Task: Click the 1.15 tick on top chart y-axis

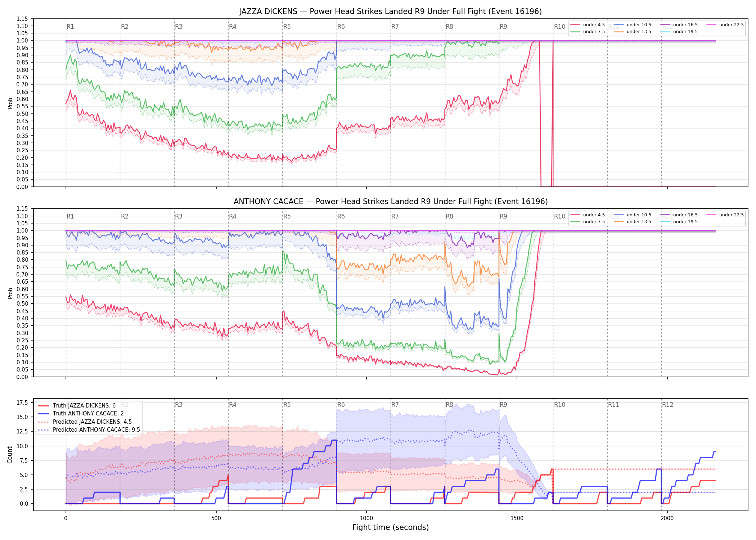Action: 22,19
